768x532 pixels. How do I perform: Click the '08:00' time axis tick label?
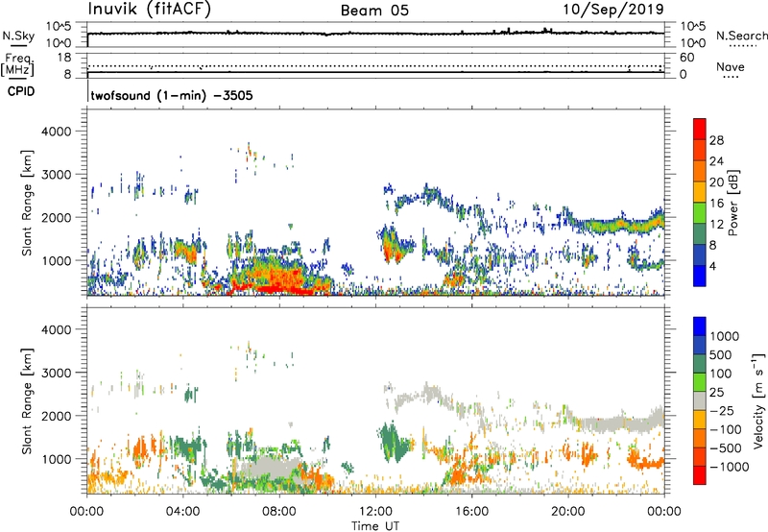(279, 512)
